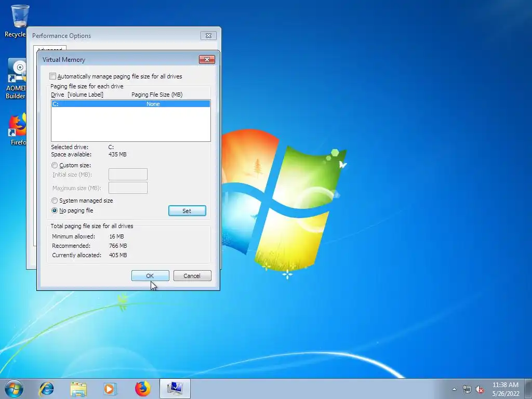Click the Initial size (MB) field
Image resolution: width=532 pixels, height=399 pixels.
128,175
